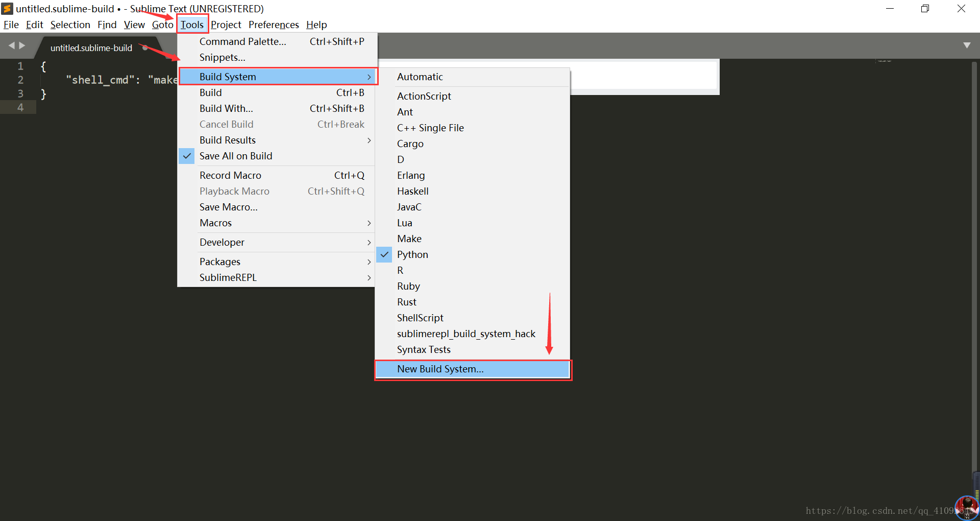Open the Help menu
This screenshot has height=521, width=980.
[316, 25]
